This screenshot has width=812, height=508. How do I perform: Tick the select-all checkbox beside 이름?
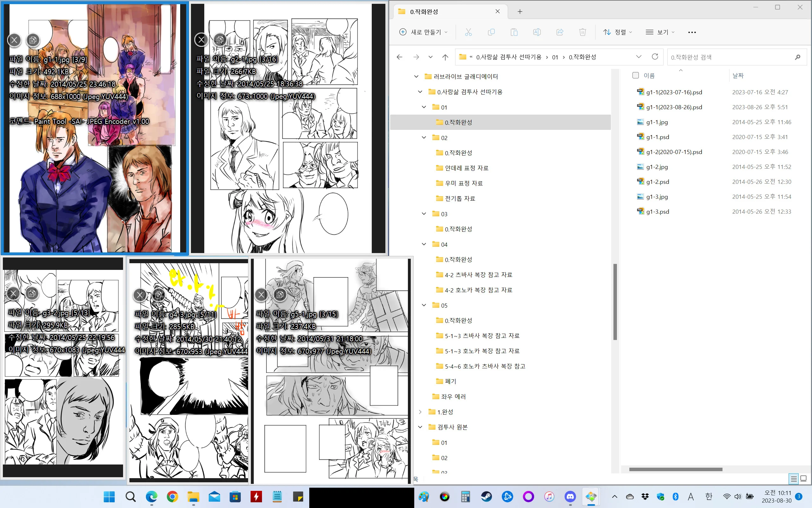[636, 75]
